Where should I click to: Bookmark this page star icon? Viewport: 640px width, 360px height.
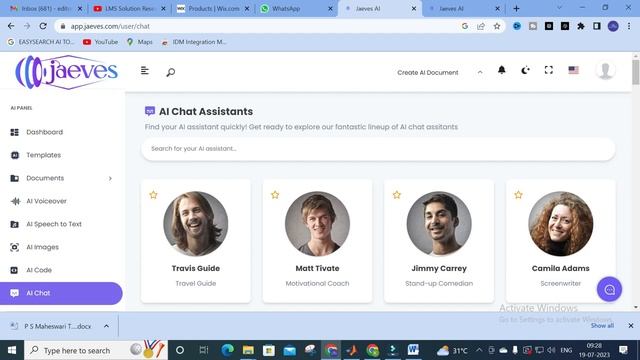[x=497, y=26]
